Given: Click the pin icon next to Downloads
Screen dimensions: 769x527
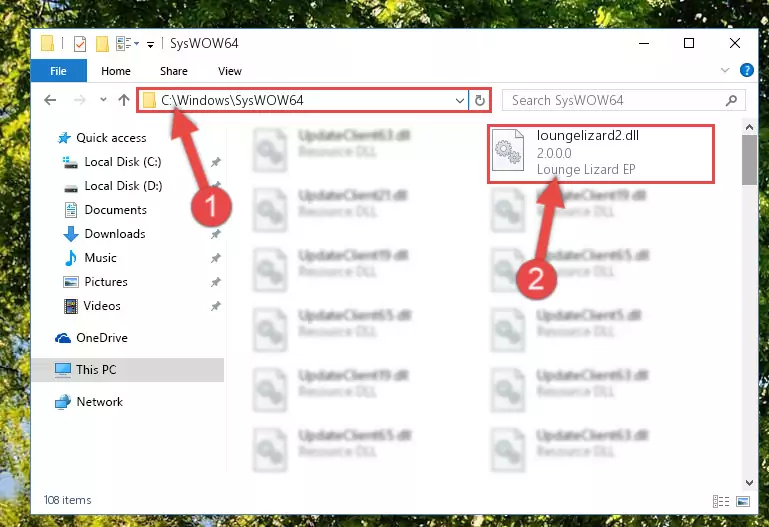Looking at the screenshot, I should [x=215, y=234].
